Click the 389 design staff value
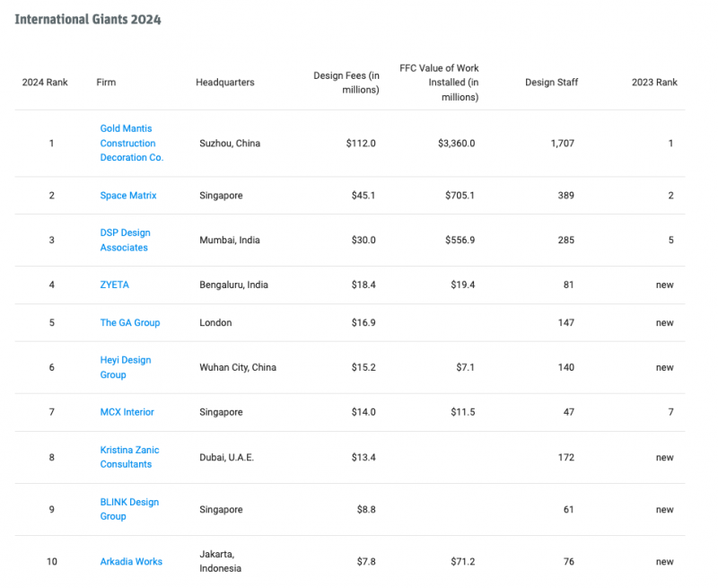Viewport: 718px width, 588px height. point(566,196)
